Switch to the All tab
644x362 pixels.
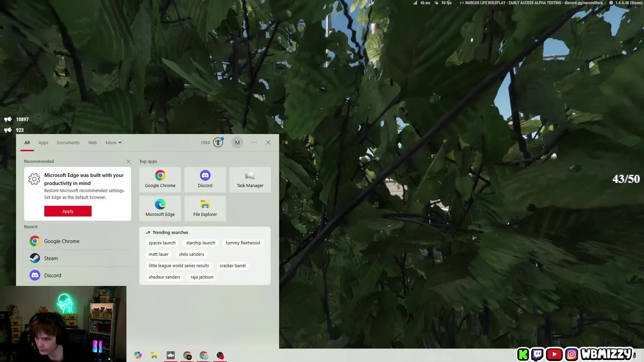tap(27, 142)
